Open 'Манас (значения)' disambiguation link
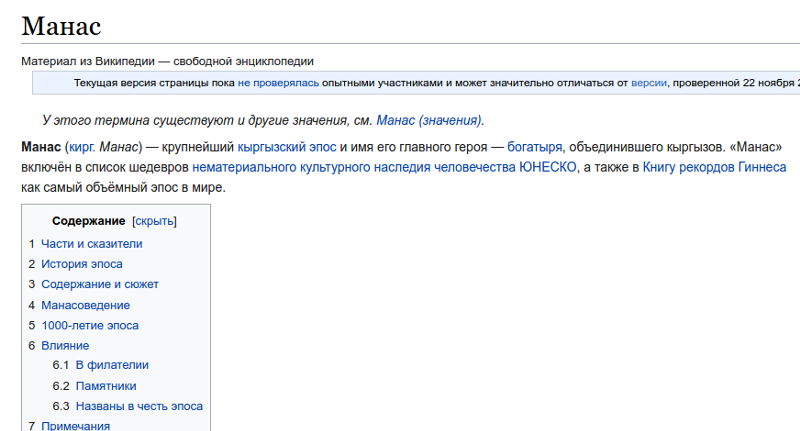This screenshot has height=431, width=800. coord(429,120)
